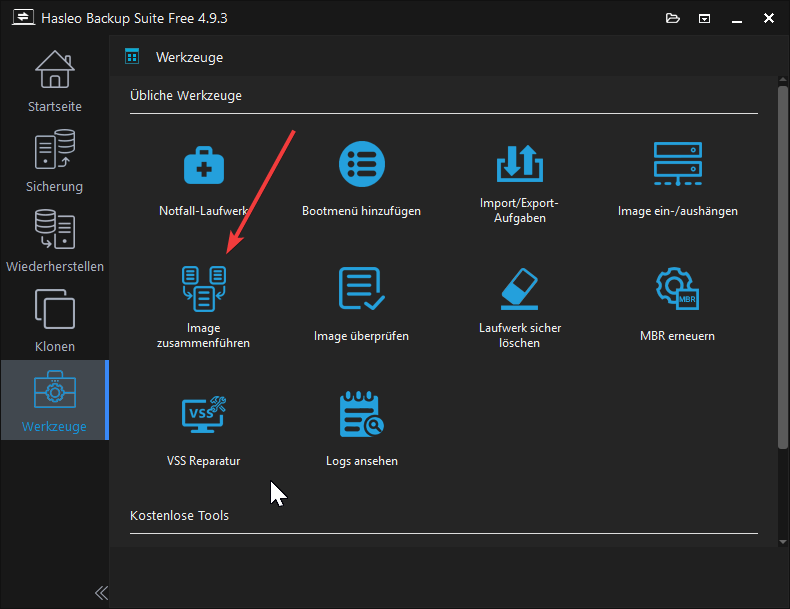Click the Kostenlose Tools heading
This screenshot has width=790, height=609.
tap(179, 515)
